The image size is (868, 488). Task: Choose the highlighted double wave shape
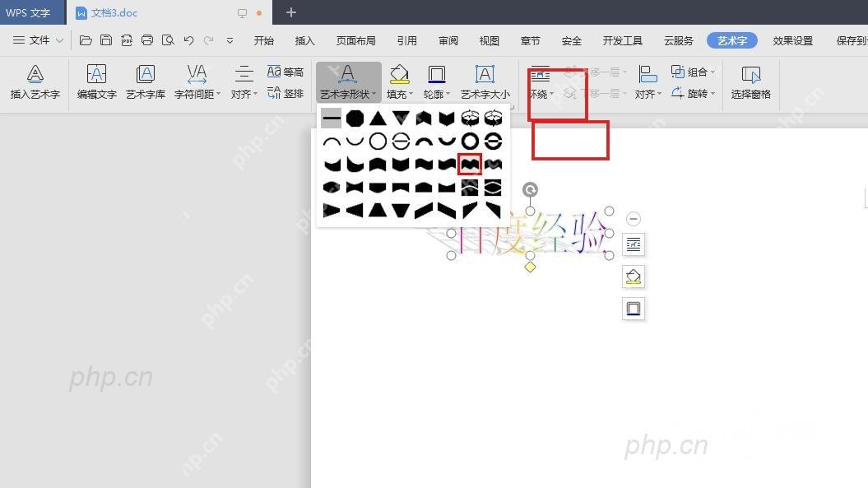coord(470,165)
